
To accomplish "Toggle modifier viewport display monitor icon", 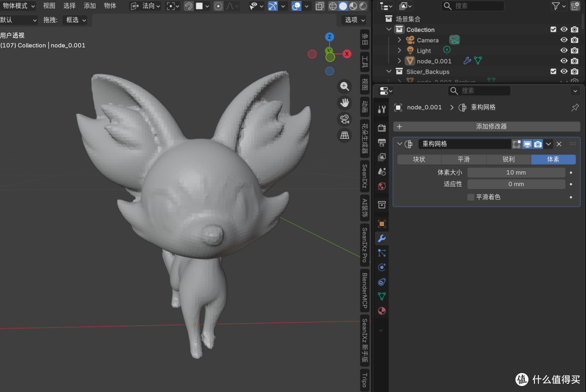I will [527, 144].
